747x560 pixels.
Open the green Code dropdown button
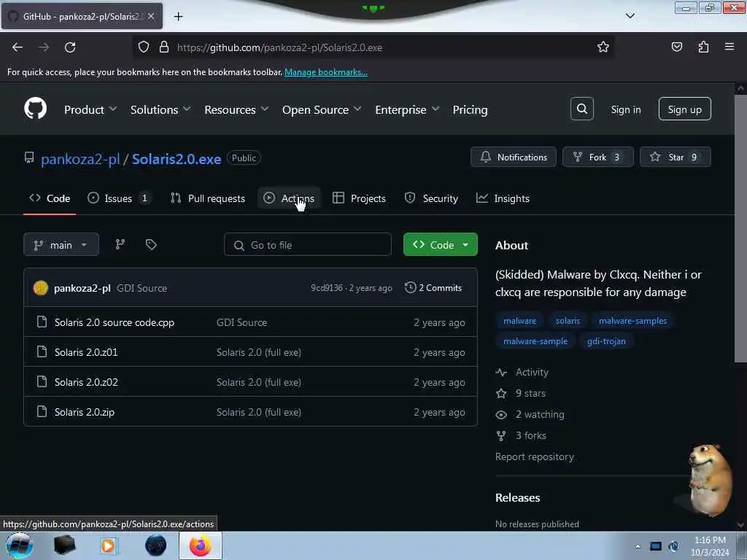(440, 245)
